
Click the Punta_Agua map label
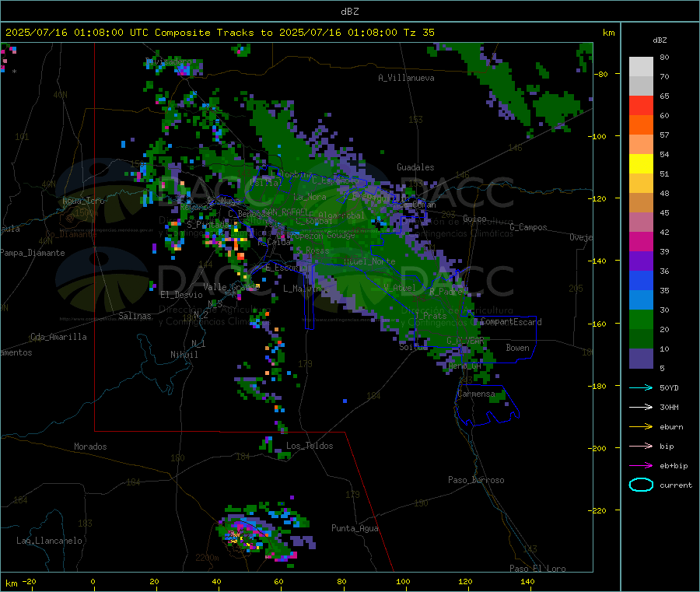click(x=355, y=528)
